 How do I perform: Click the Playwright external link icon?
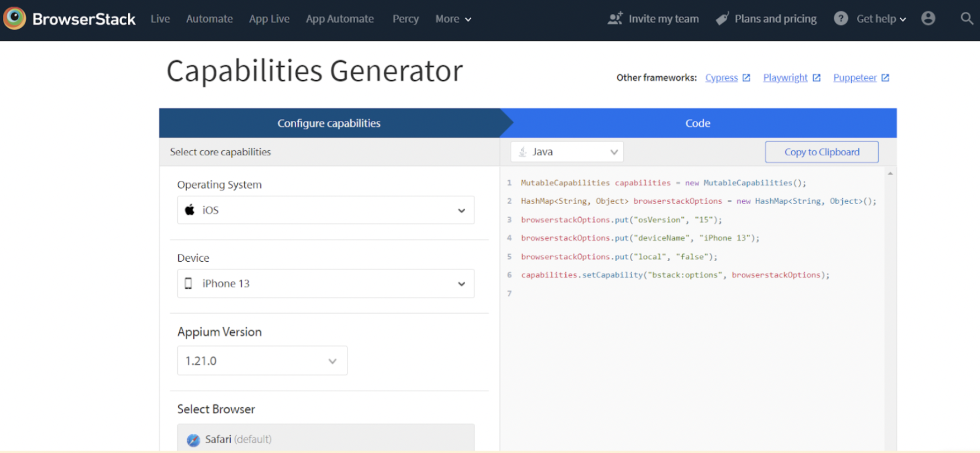[x=816, y=78]
